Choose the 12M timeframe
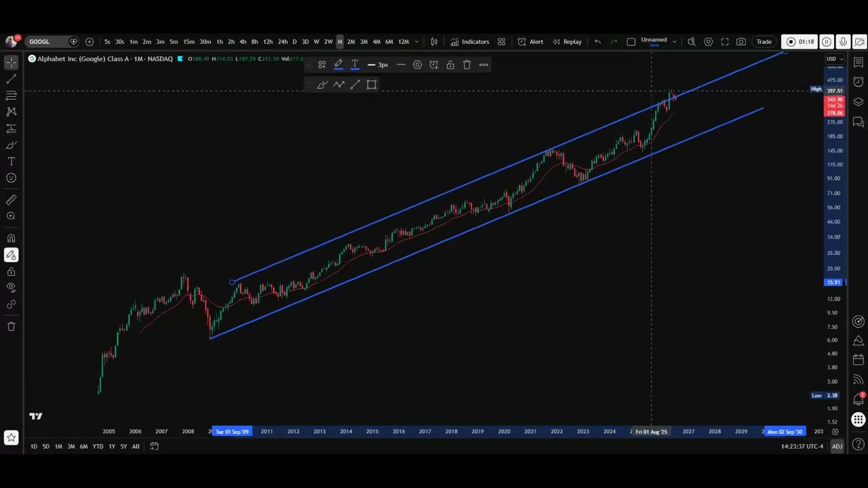This screenshot has width=868, height=488. 403,42
